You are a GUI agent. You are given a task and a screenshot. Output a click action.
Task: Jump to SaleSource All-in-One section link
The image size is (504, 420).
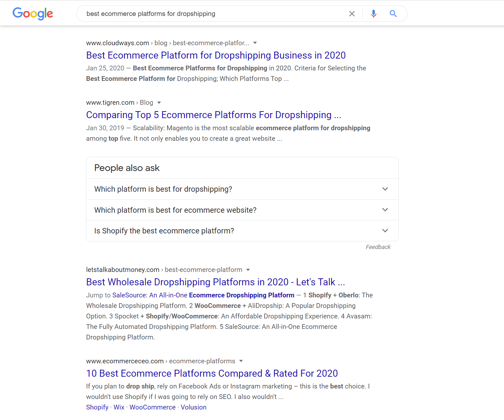[203, 295]
